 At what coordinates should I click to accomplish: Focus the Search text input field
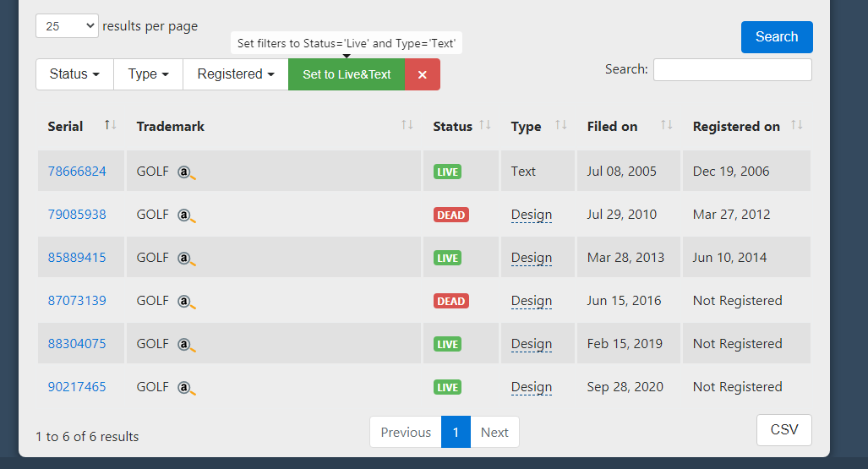click(732, 69)
